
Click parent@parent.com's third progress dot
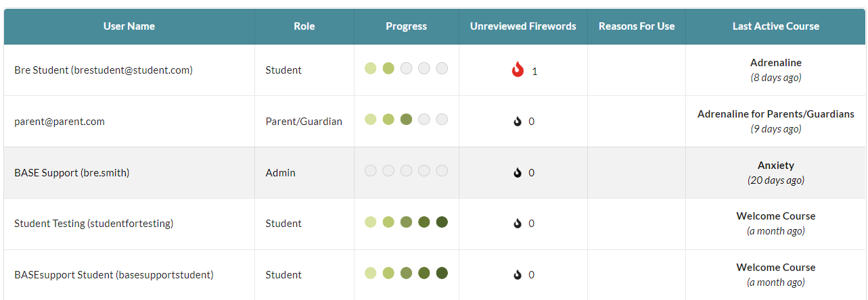(406, 120)
